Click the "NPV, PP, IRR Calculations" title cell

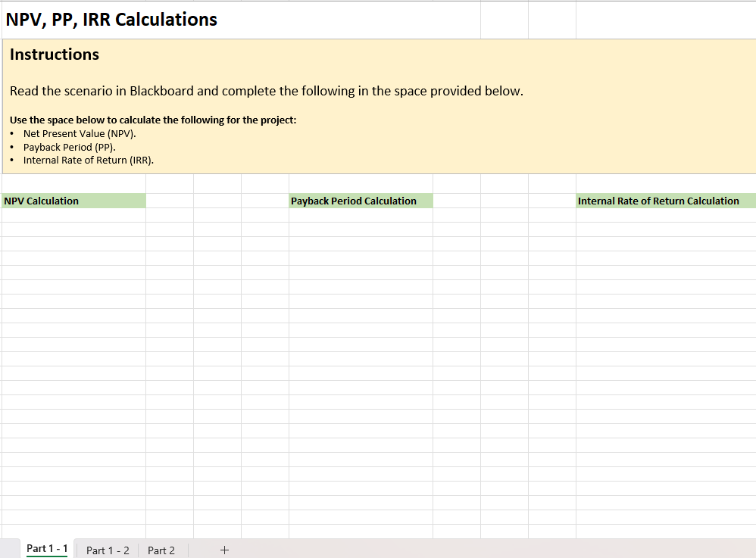(x=111, y=19)
